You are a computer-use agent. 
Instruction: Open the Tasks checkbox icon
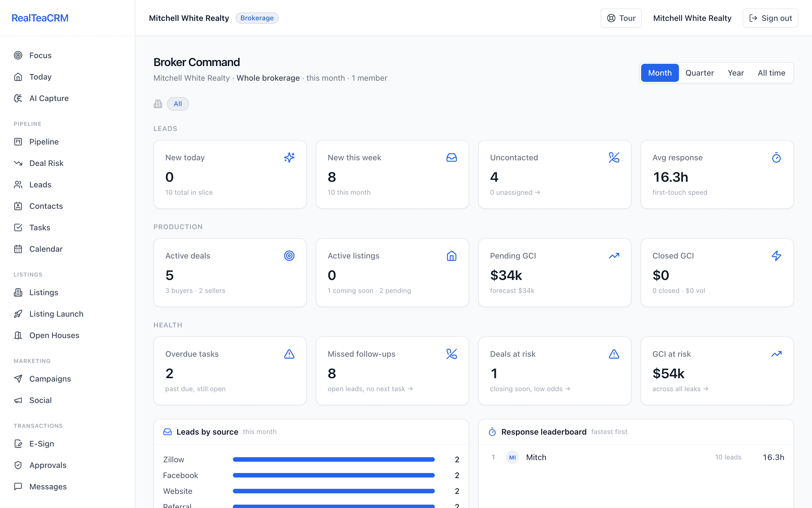click(x=18, y=228)
